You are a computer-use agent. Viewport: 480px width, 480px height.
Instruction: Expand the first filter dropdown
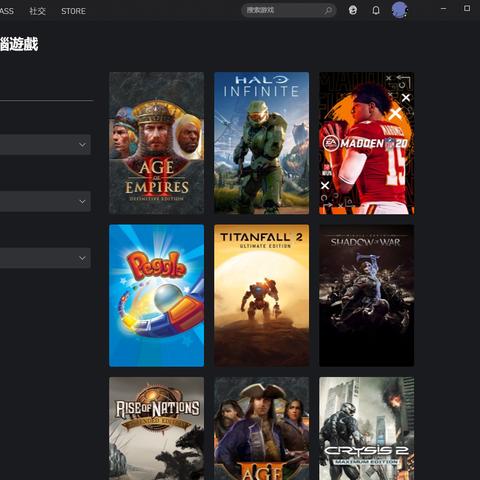(45, 145)
